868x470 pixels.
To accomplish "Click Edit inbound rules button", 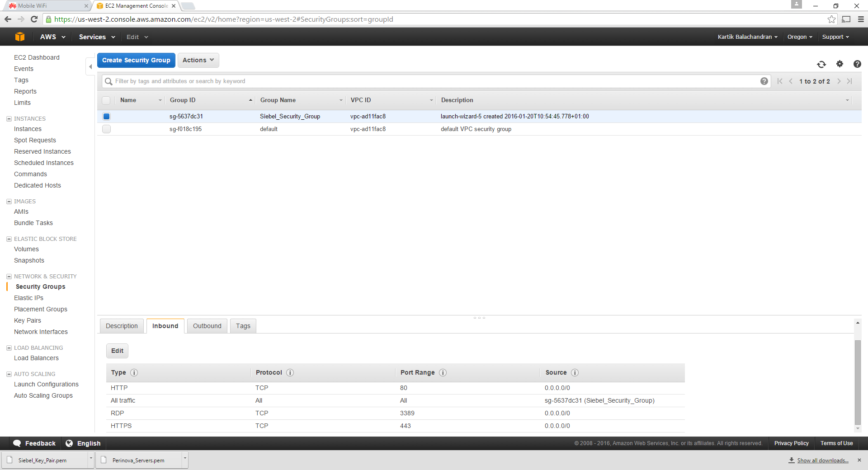I will [x=117, y=351].
